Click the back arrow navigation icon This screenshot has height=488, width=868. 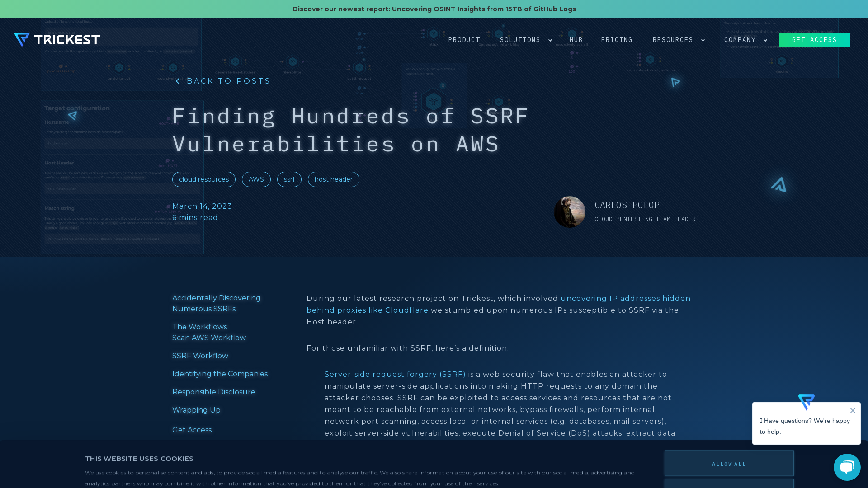coord(178,81)
